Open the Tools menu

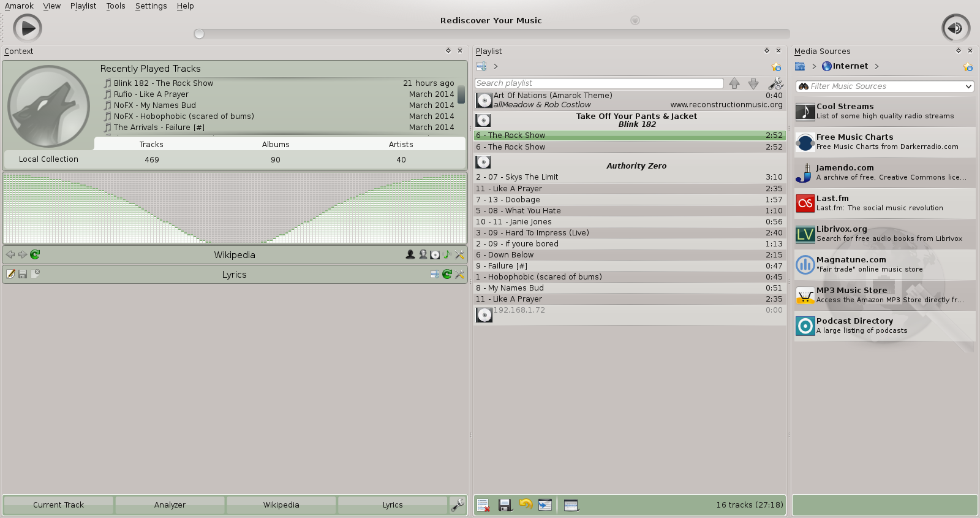click(x=116, y=6)
